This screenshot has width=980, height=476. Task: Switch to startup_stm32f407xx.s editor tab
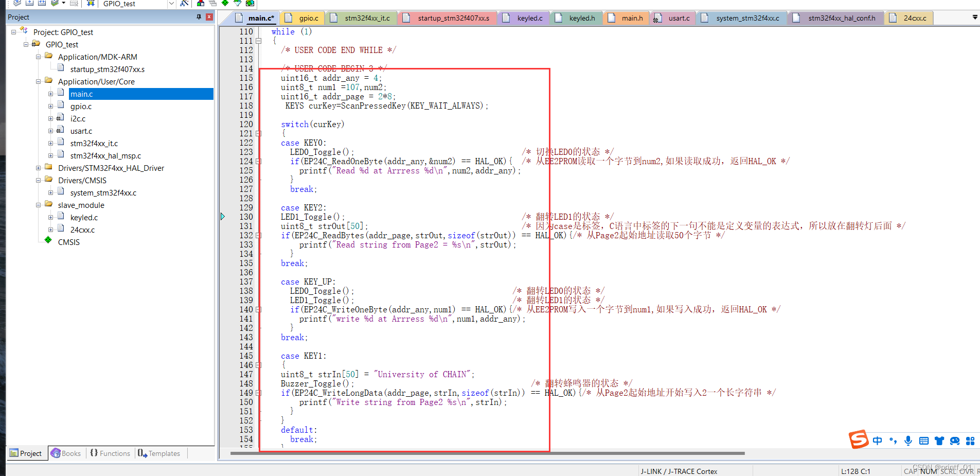(x=448, y=18)
